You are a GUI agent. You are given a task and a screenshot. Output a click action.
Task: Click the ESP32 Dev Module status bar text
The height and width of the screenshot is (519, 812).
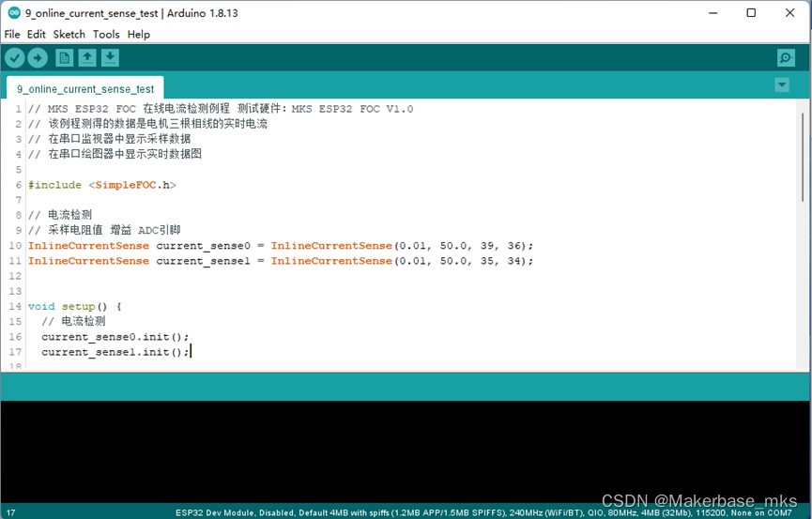[483, 512]
